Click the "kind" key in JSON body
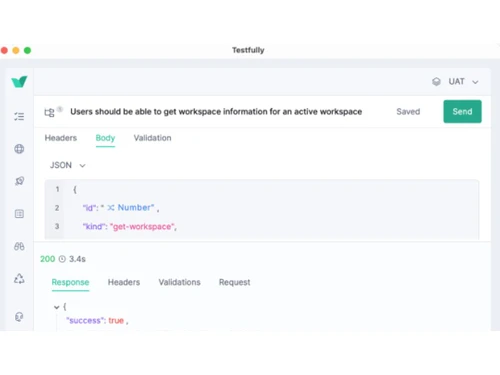This screenshot has height=375, width=500. [x=93, y=227]
